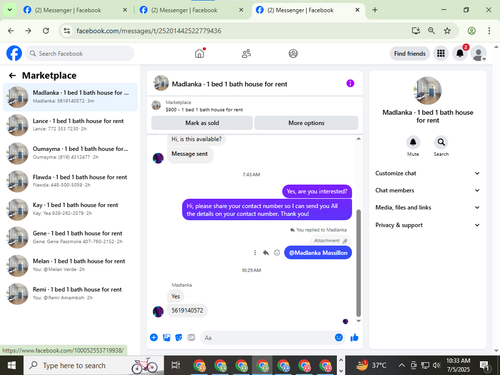The width and height of the screenshot is (500, 375).
Task: Reply to the @Madlanka Massillon message
Action: coord(266,253)
